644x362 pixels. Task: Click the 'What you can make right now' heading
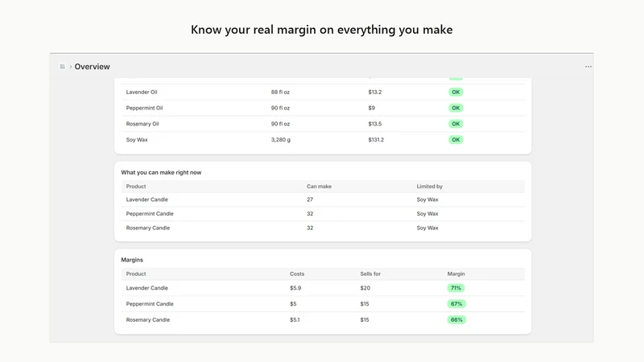(161, 172)
